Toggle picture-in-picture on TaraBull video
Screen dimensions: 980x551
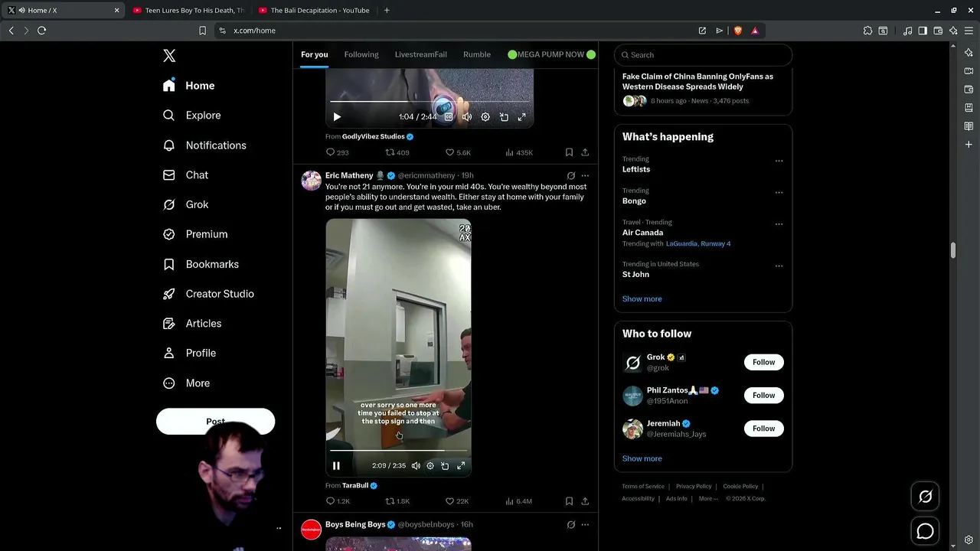(445, 465)
